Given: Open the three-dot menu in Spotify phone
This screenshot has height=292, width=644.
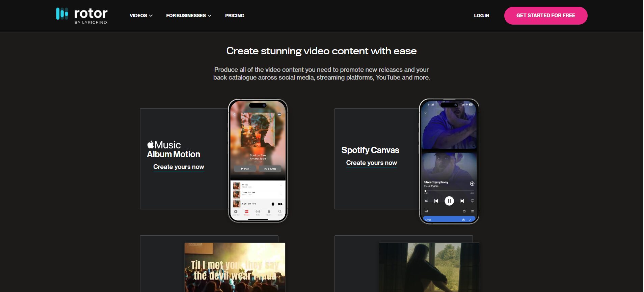Looking at the screenshot, I should 473,113.
